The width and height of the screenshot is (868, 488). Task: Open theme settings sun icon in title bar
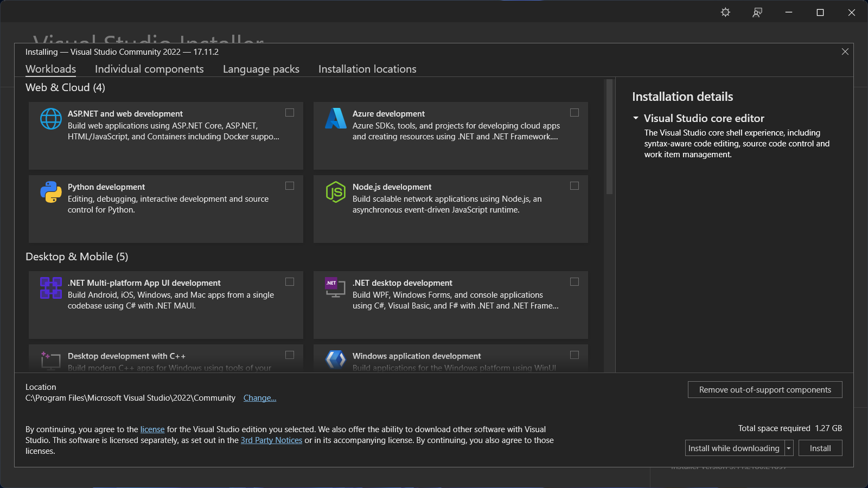coord(725,12)
